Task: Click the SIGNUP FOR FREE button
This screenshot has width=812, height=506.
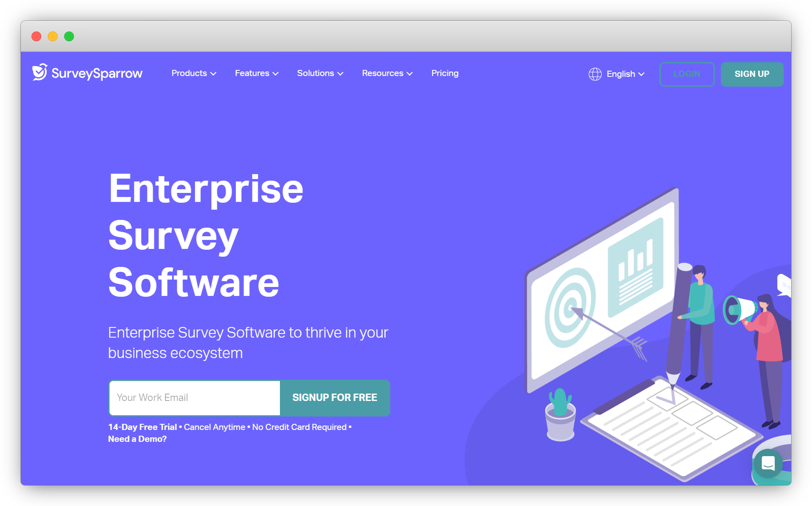Action: click(336, 397)
